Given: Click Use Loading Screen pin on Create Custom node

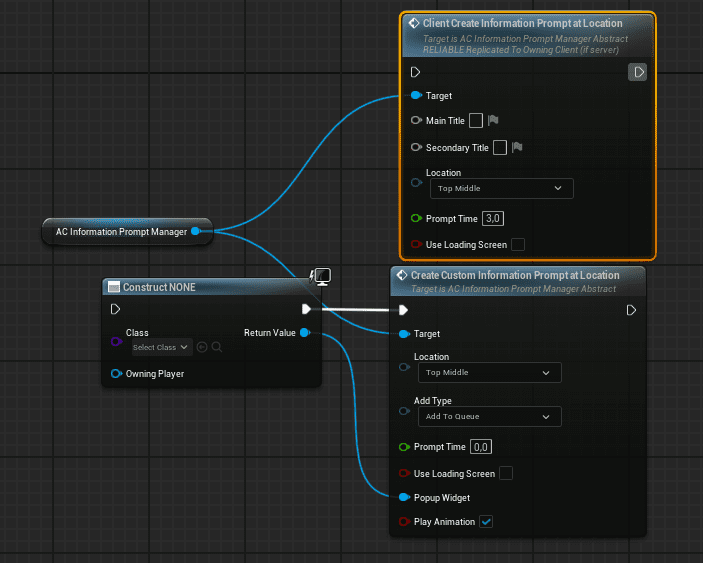Looking at the screenshot, I should (404, 473).
